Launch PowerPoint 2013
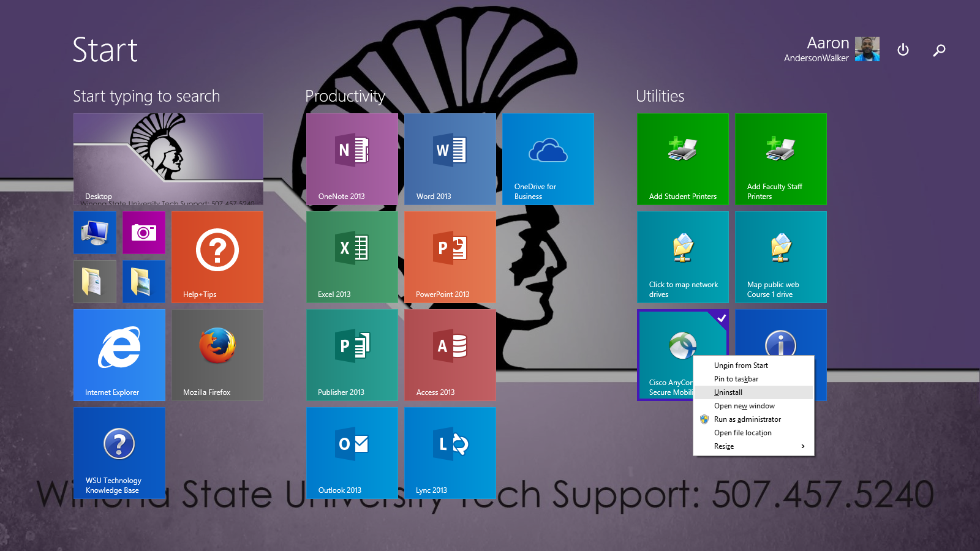This screenshot has height=551, width=980. (x=450, y=257)
